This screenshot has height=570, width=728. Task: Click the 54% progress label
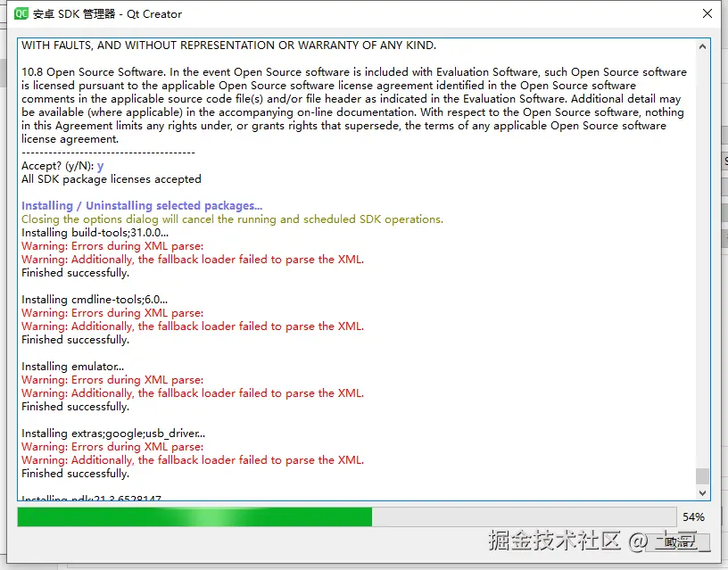693,516
